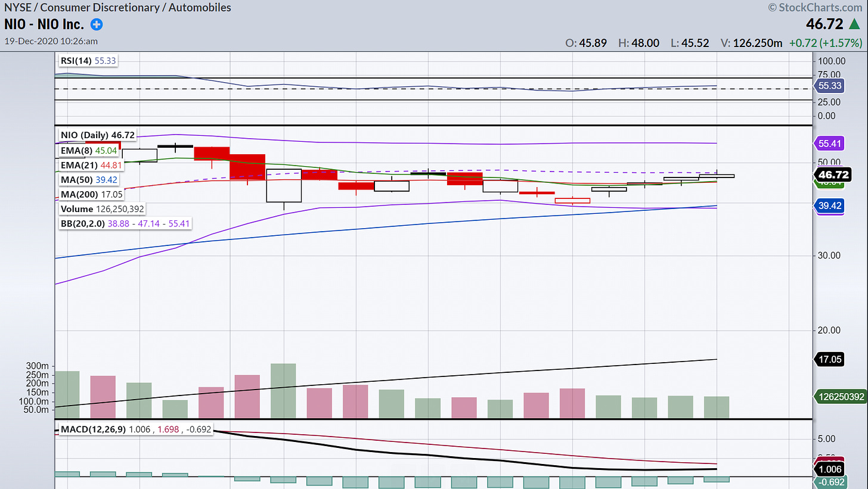Click the black 1.006 MACD axis tag

click(x=830, y=469)
